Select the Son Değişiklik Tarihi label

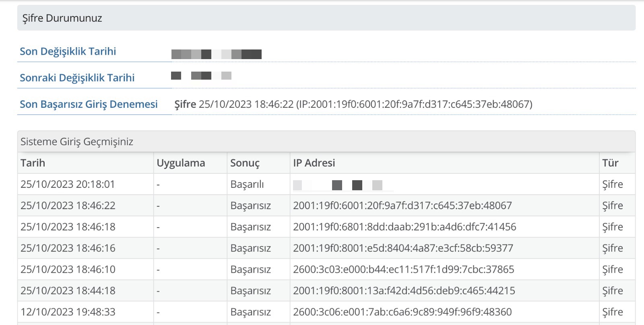(68, 51)
